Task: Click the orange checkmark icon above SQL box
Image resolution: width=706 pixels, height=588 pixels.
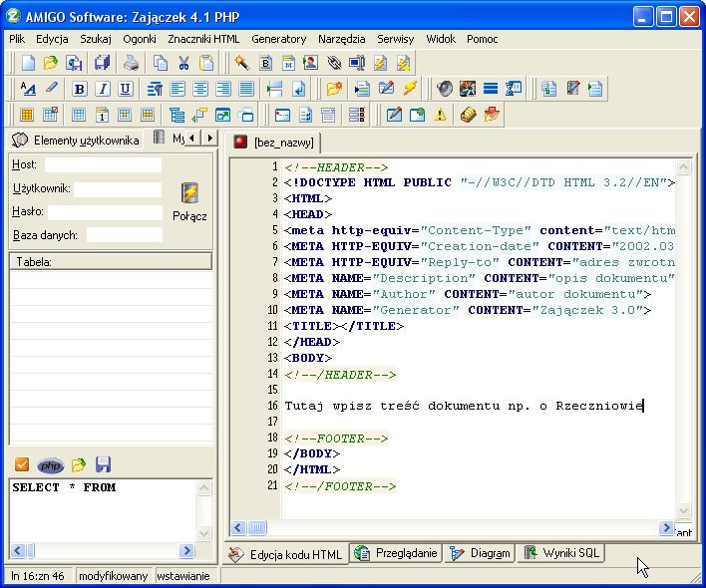Action: click(22, 464)
